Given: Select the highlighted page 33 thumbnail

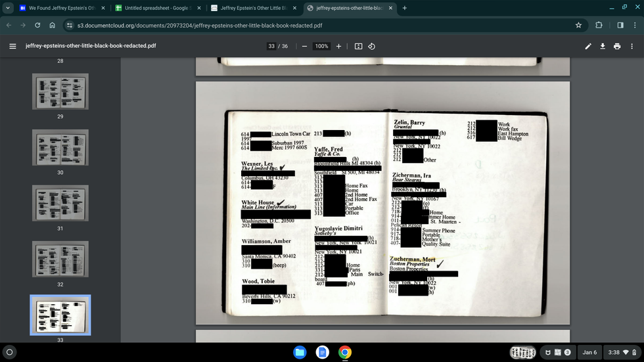Looking at the screenshot, I should [x=60, y=315].
